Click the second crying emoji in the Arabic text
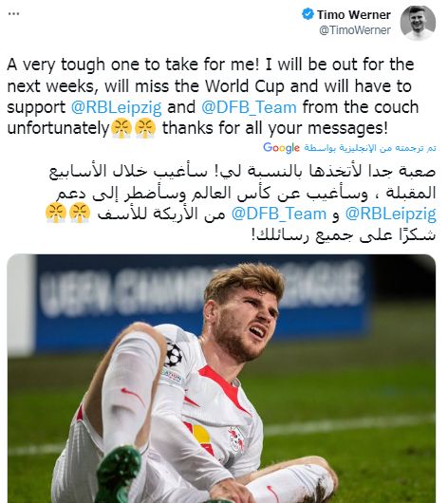 [x=56, y=213]
